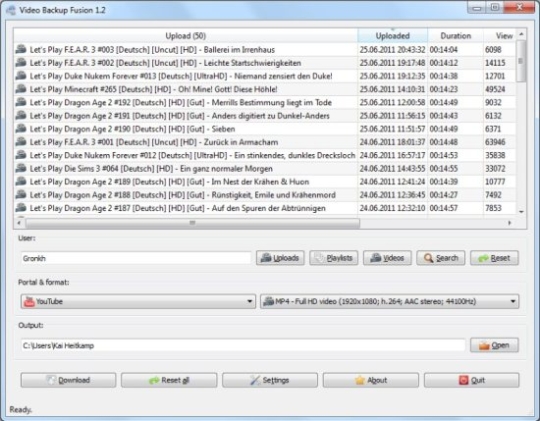Click video icon of Dragon Age 2 #187 row
Image resolution: width=540 pixels, height=421 pixels.
click(x=21, y=208)
